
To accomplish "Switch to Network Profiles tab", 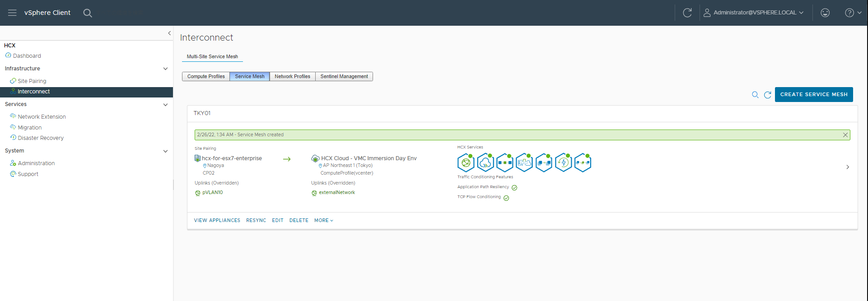I will pyautogui.click(x=292, y=76).
